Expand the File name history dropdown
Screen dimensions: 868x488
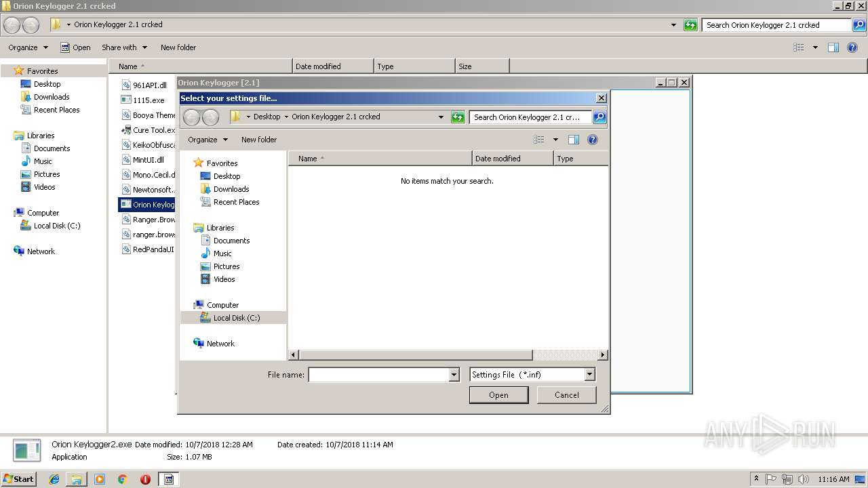point(454,375)
